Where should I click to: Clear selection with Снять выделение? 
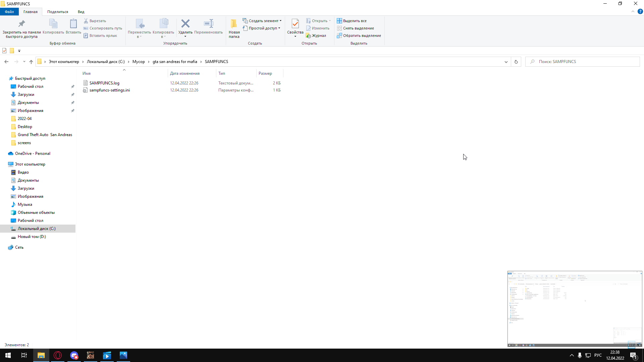coord(355,28)
